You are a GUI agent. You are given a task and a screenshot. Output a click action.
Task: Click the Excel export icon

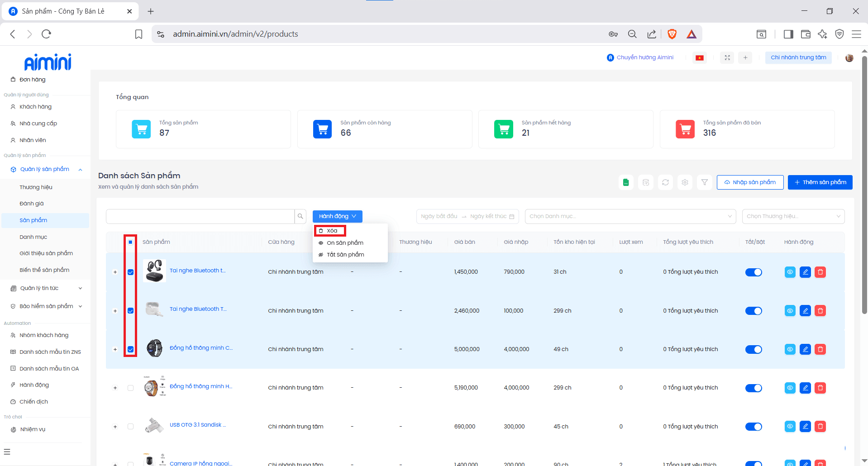(x=626, y=182)
